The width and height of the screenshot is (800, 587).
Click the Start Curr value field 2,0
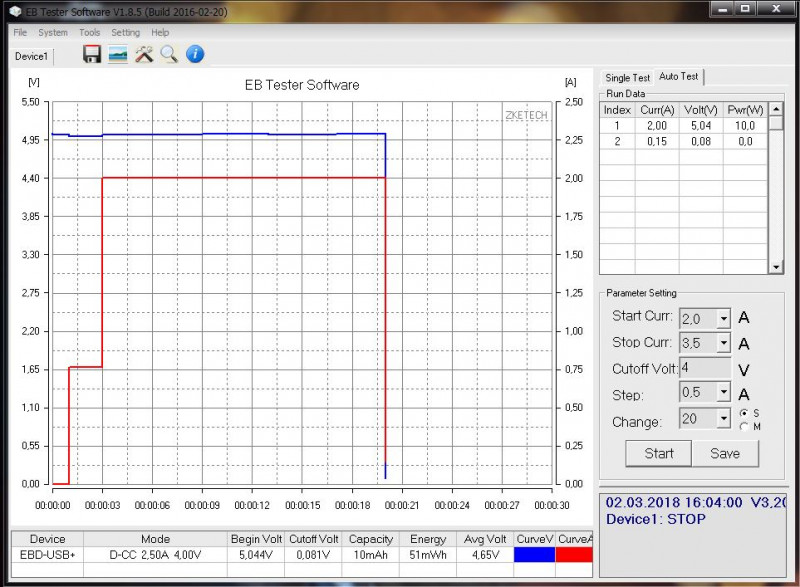(698, 319)
